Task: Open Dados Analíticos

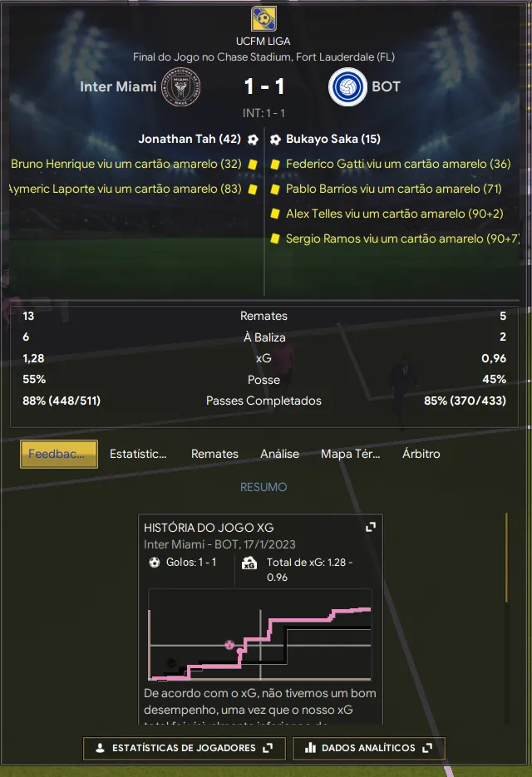Action: tap(368, 748)
